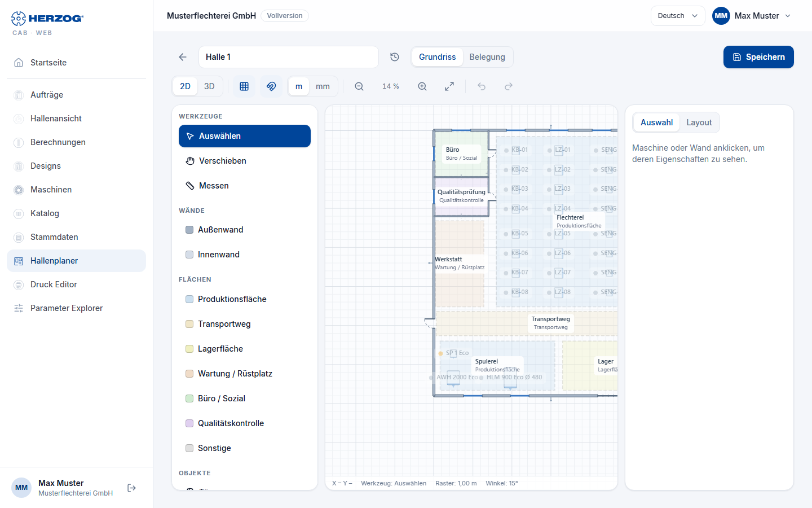The width and height of the screenshot is (812, 508).
Task: Open the Druck Editor
Action: click(x=76, y=284)
